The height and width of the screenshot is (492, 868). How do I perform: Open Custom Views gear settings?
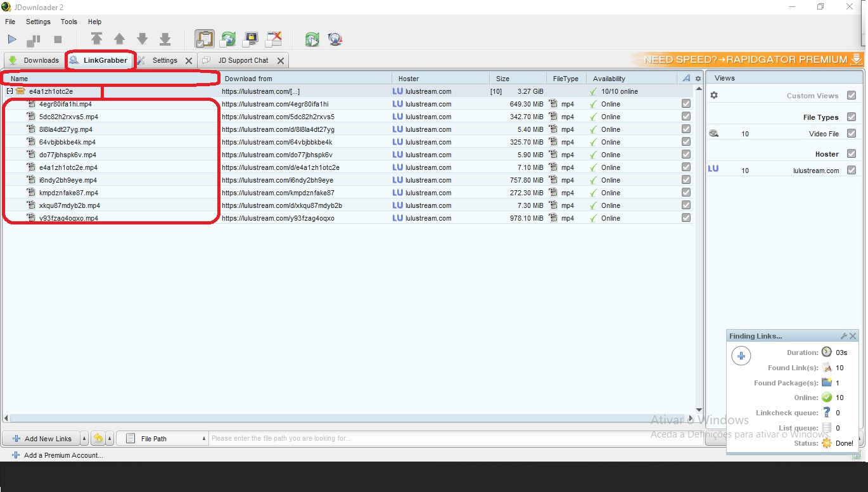coord(714,95)
